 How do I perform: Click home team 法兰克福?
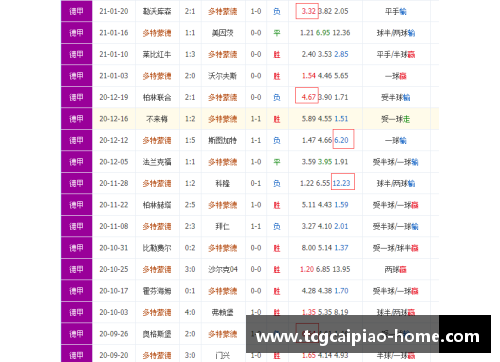pos(157,162)
